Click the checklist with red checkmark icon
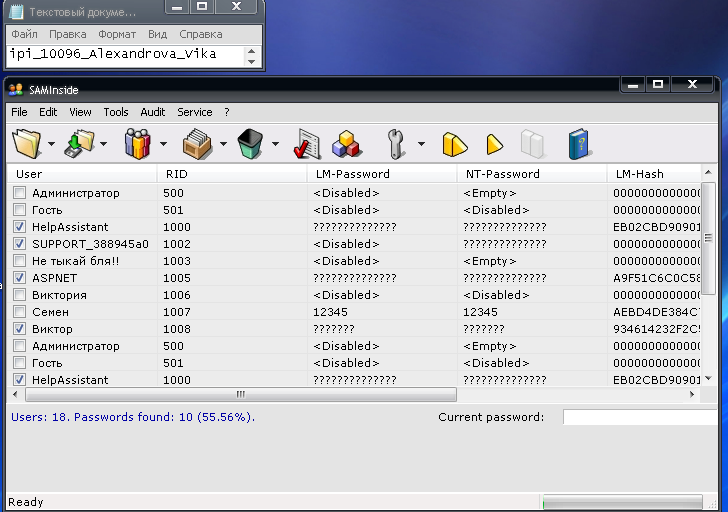Image resolution: width=728 pixels, height=512 pixels. (307, 144)
